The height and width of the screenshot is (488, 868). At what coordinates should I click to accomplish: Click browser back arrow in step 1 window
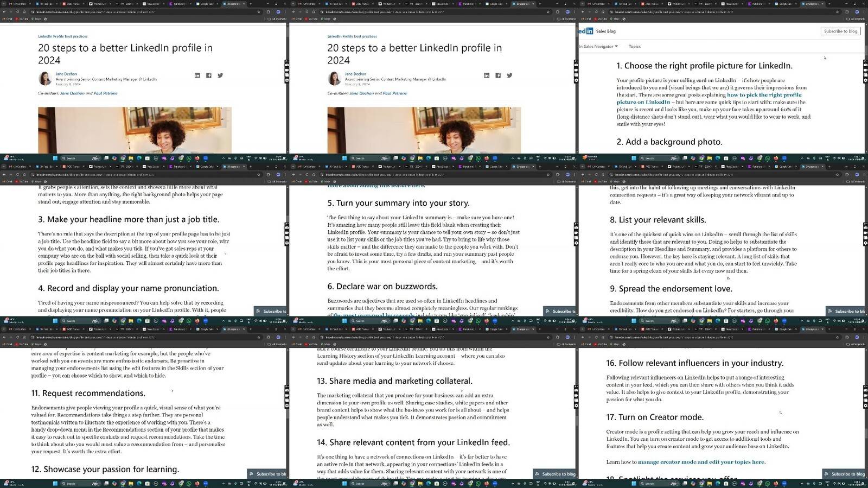coord(582,11)
